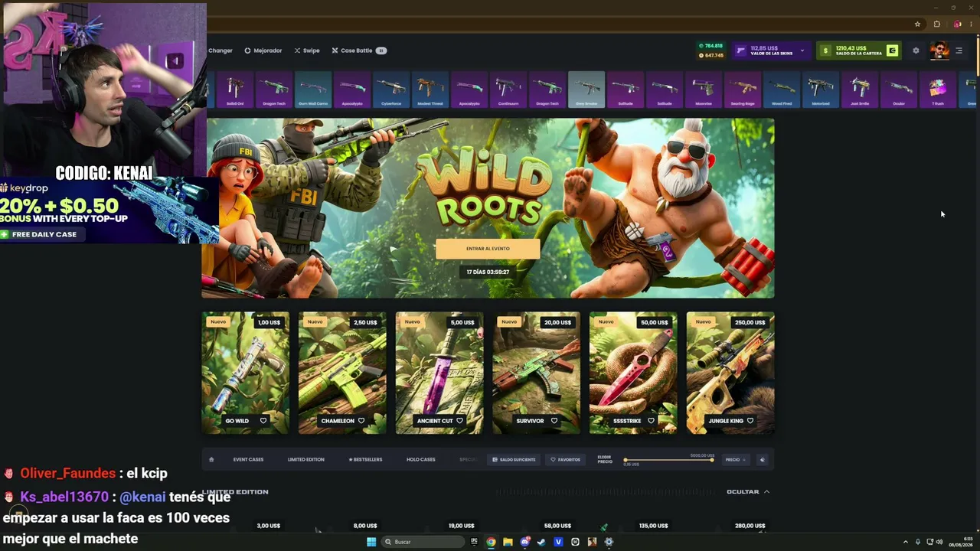
Task: Select the HOLO CASES tab
Action: click(x=420, y=460)
